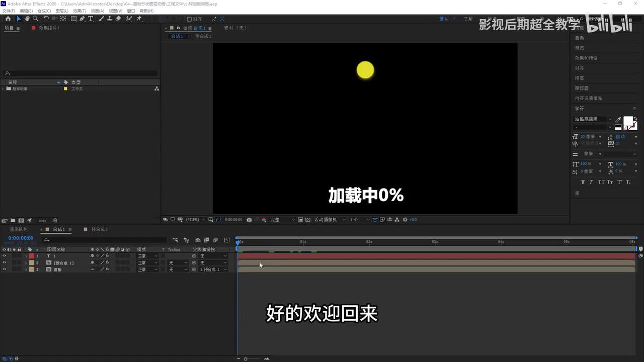Select the Roto Brush tool
Image resolution: width=644 pixels, height=362 pixels.
129,19
